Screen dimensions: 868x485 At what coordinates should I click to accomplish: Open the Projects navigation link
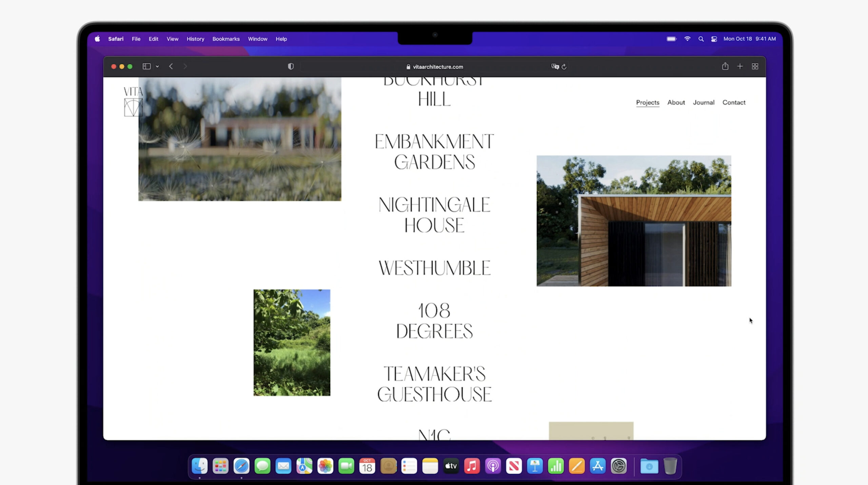647,102
